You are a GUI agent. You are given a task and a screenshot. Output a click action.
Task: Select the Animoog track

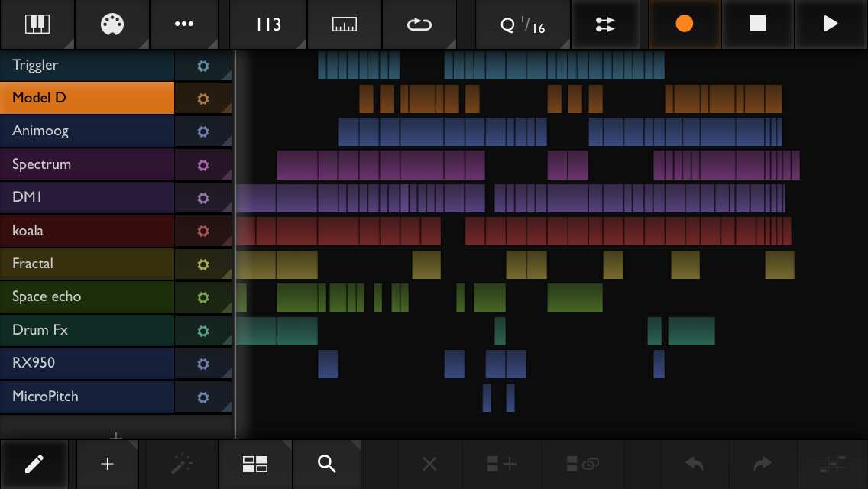(87, 131)
